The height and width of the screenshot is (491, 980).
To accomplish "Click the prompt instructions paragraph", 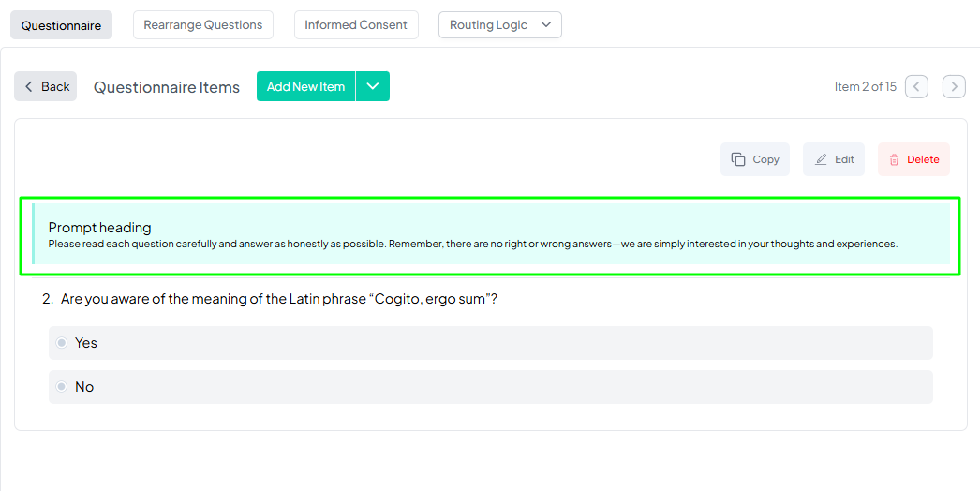I will (x=473, y=244).
